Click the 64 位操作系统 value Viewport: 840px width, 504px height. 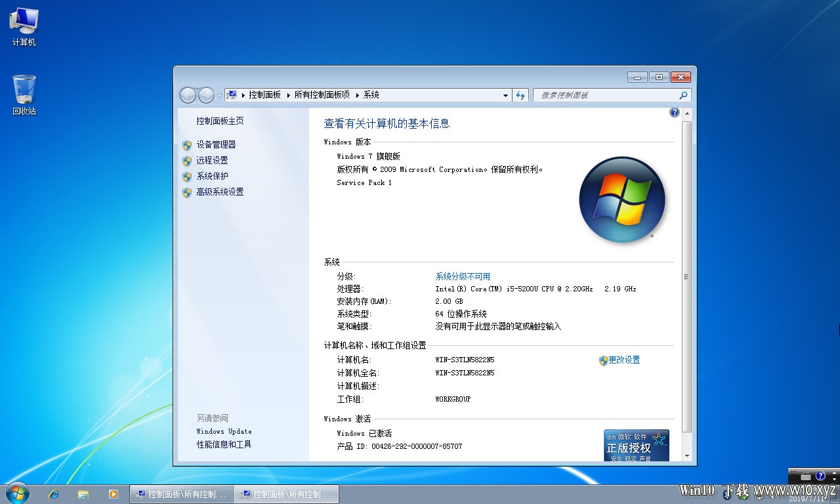[461, 314]
